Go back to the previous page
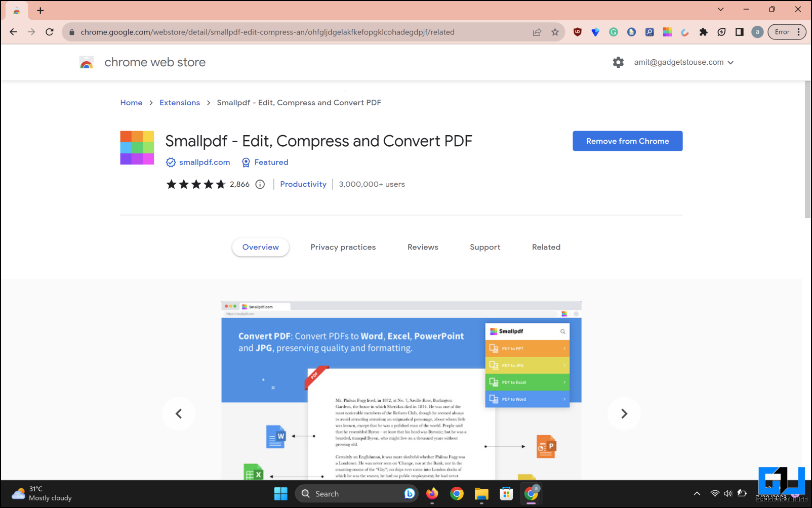The height and width of the screenshot is (508, 812). pyautogui.click(x=14, y=32)
